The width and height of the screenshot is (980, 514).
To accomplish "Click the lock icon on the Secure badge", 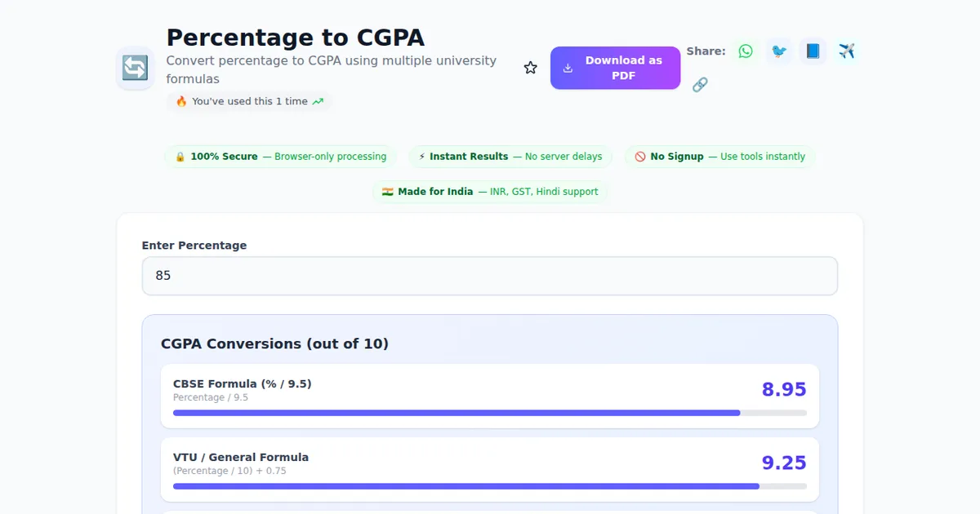I will tap(179, 156).
